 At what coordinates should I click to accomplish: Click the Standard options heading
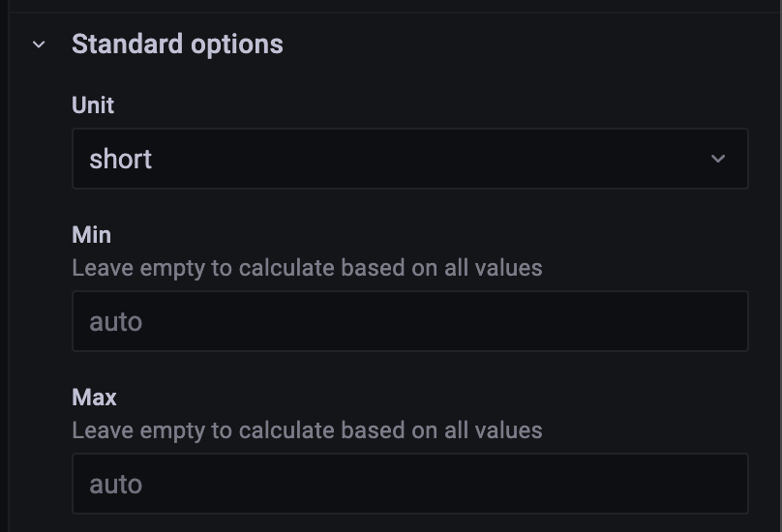(177, 44)
